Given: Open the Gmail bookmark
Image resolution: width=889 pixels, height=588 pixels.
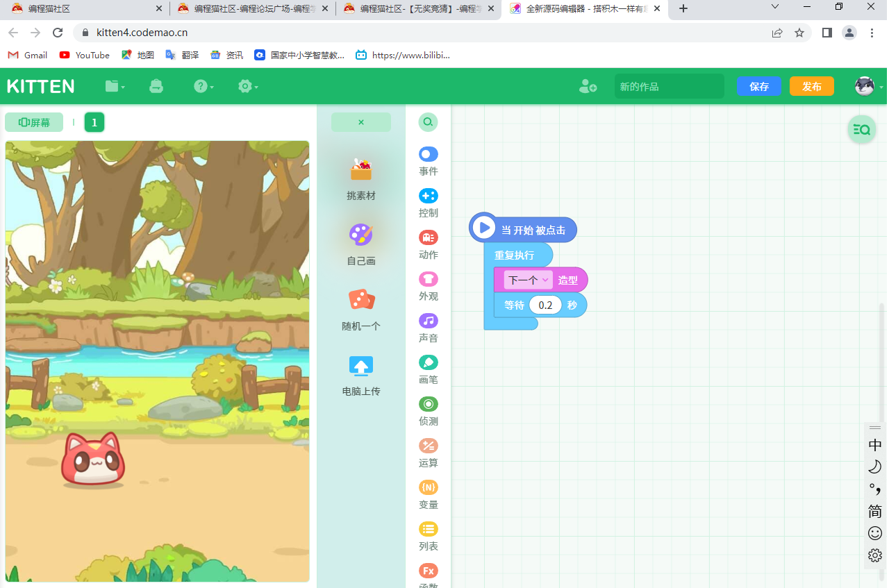Looking at the screenshot, I should (28, 55).
